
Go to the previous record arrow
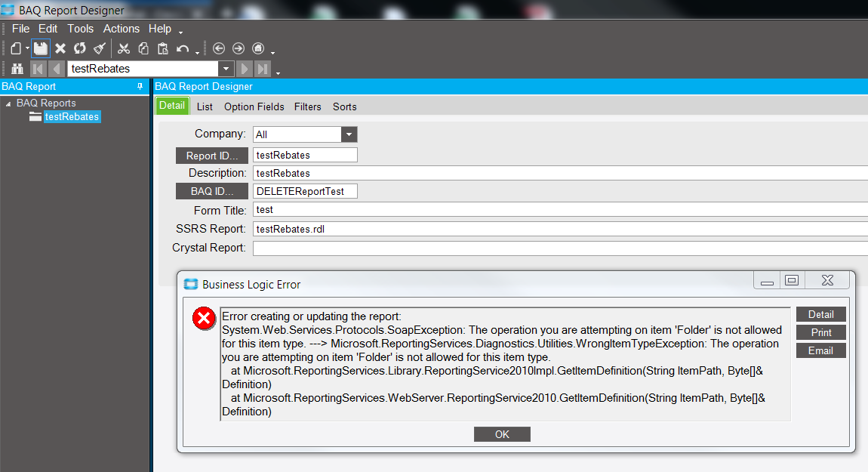[57, 69]
